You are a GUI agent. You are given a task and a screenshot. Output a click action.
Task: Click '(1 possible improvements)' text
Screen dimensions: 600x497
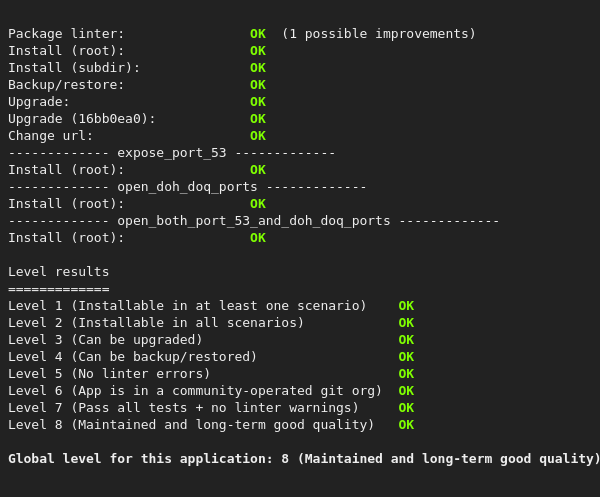coord(378,34)
